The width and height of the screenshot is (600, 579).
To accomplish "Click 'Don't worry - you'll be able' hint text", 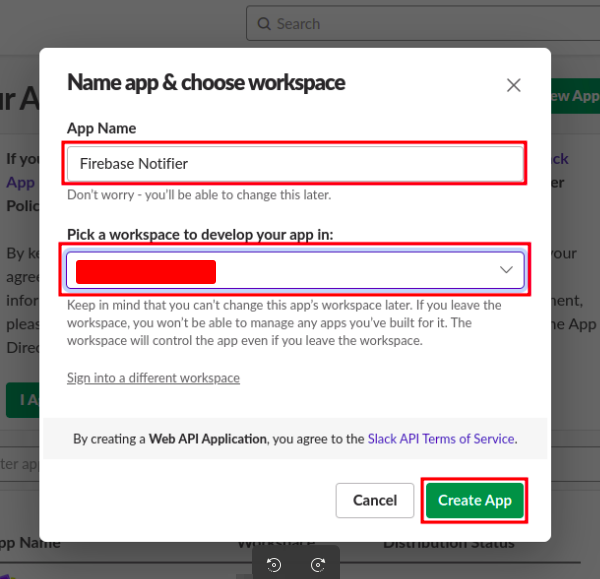I will 199,195.
